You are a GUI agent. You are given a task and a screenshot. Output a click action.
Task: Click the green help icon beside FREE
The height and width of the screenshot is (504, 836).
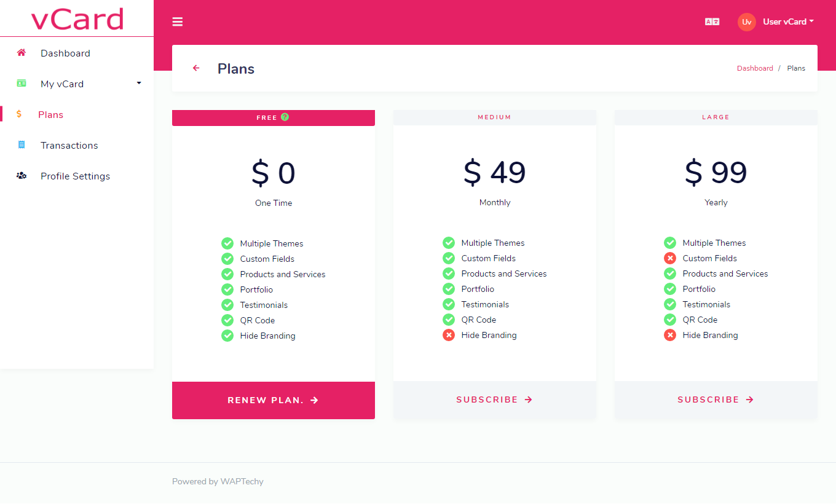pyautogui.click(x=285, y=117)
